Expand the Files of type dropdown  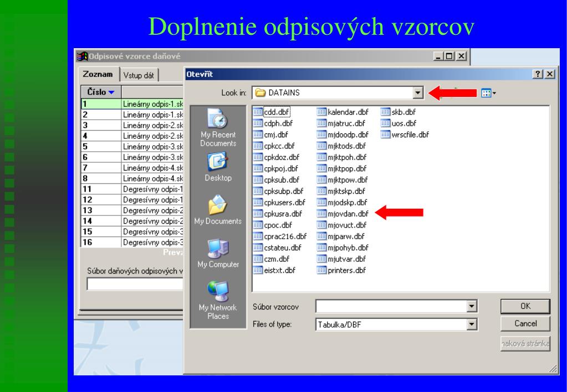click(471, 324)
